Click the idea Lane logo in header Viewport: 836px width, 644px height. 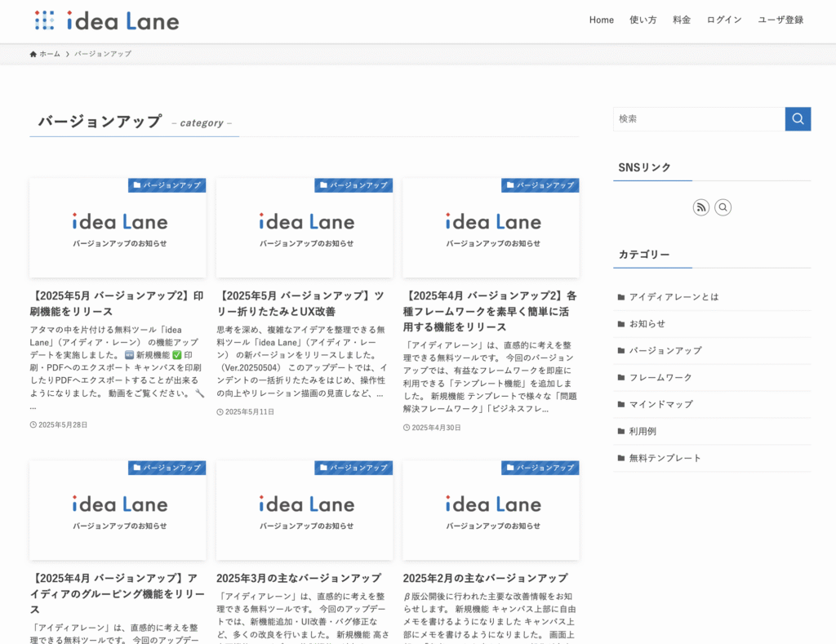click(107, 20)
